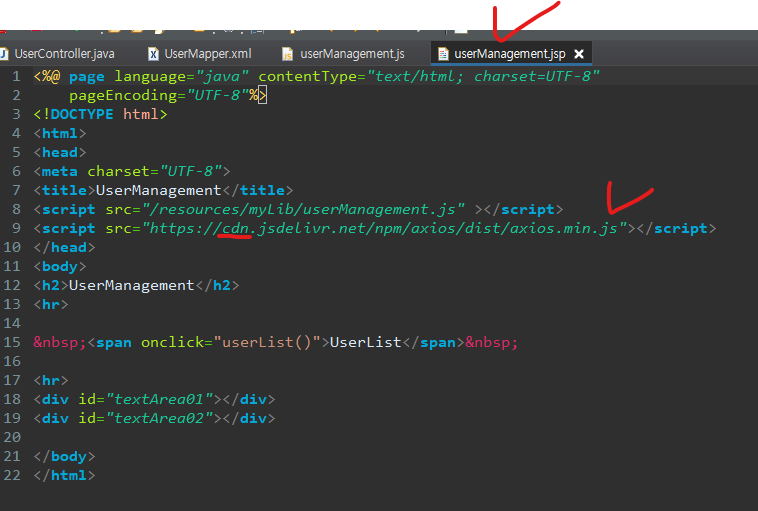This screenshot has width=758, height=511.
Task: Close the userManagement.jsp tab
Action: point(579,54)
